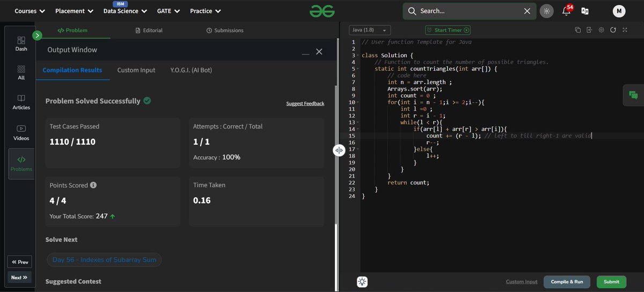644x292 pixels.
Task: Click the copy code icon
Action: coord(577,30)
